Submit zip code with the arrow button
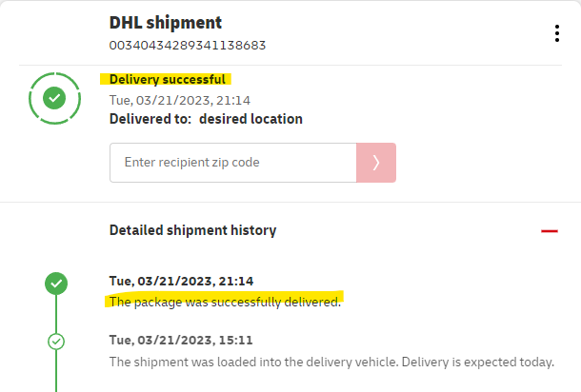The height and width of the screenshot is (392, 581). pyautogui.click(x=376, y=163)
